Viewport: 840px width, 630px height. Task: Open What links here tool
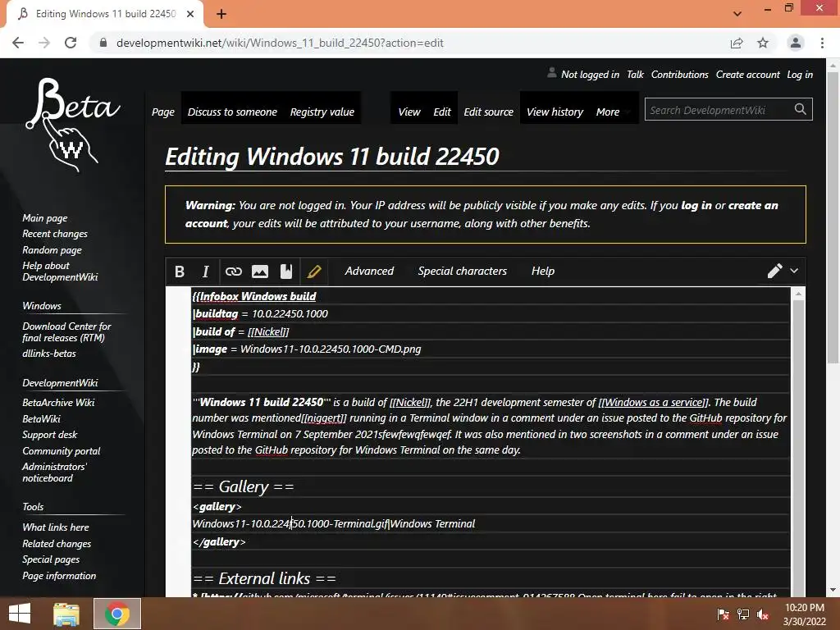(x=56, y=527)
